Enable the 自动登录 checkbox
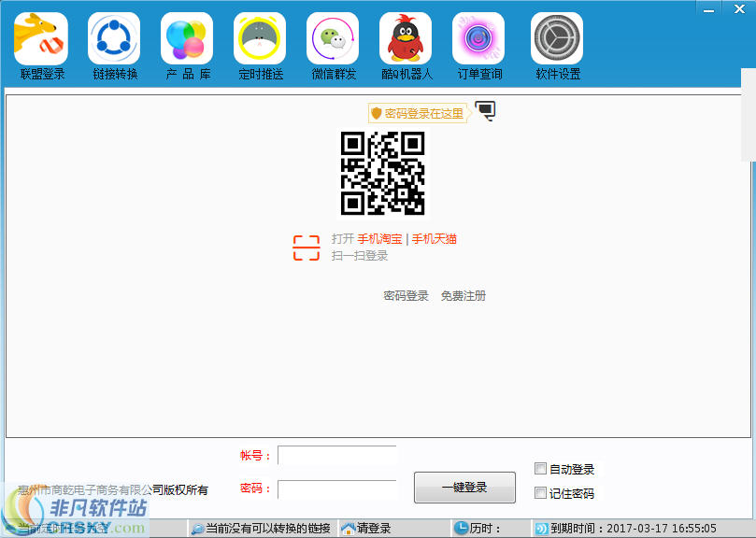This screenshot has height=538, width=756. point(540,469)
